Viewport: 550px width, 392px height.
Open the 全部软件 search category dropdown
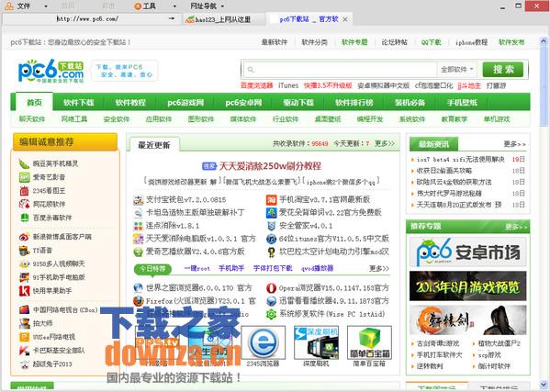tap(456, 70)
